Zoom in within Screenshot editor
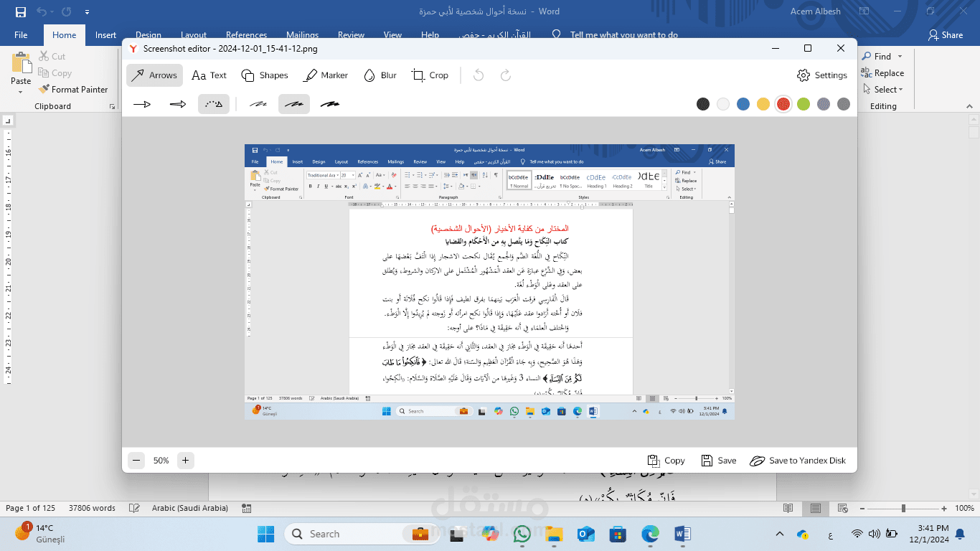This screenshot has width=980, height=551. point(185,461)
